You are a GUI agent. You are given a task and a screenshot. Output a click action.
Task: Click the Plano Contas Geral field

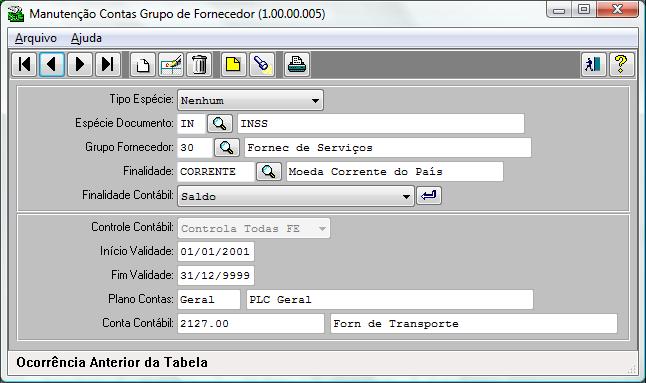[x=208, y=299]
